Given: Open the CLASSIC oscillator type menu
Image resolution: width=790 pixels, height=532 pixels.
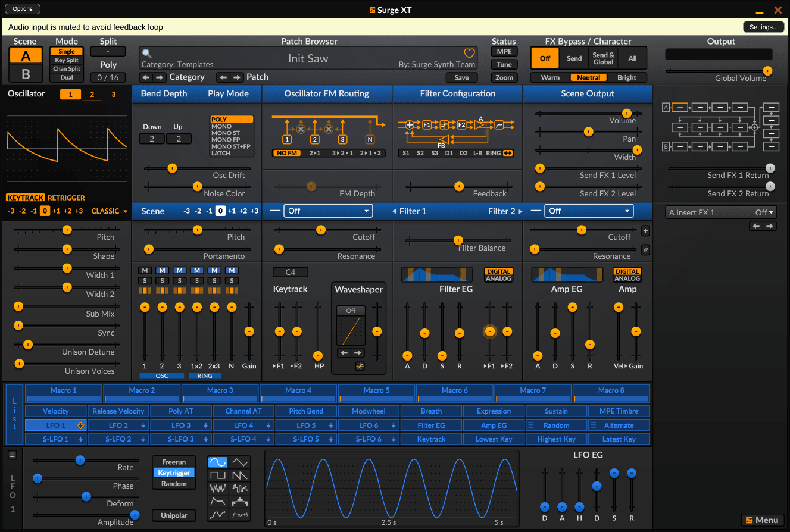Looking at the screenshot, I should (110, 211).
